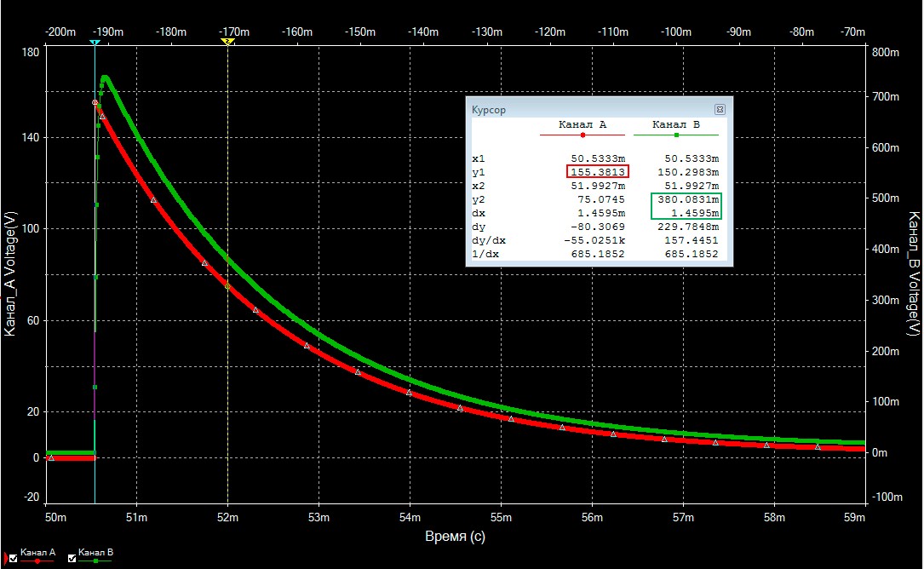Click the red-boxed y1 value 155.3813
This screenshot has width=924, height=569.
[x=598, y=172]
